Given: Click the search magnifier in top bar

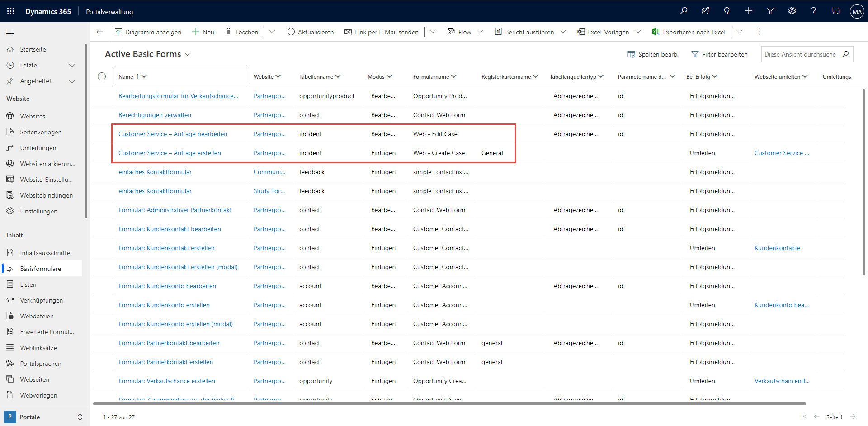Looking at the screenshot, I should (x=683, y=11).
